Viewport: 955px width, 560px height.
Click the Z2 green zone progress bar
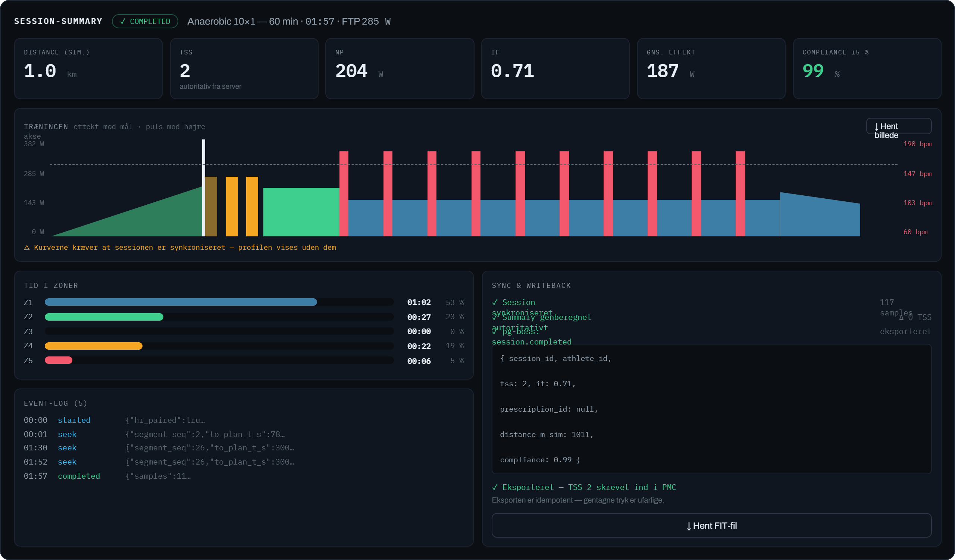point(104,317)
